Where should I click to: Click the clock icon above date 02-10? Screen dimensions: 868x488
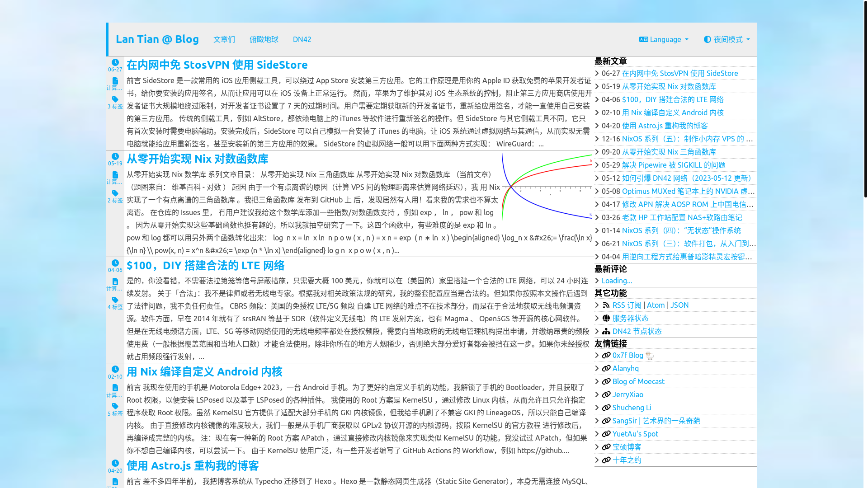pyautogui.click(x=115, y=369)
